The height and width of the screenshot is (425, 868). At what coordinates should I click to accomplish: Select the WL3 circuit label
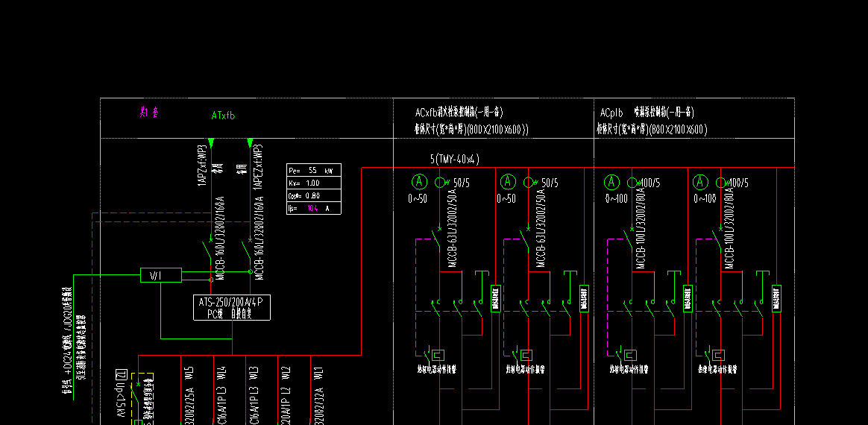pyautogui.click(x=254, y=374)
